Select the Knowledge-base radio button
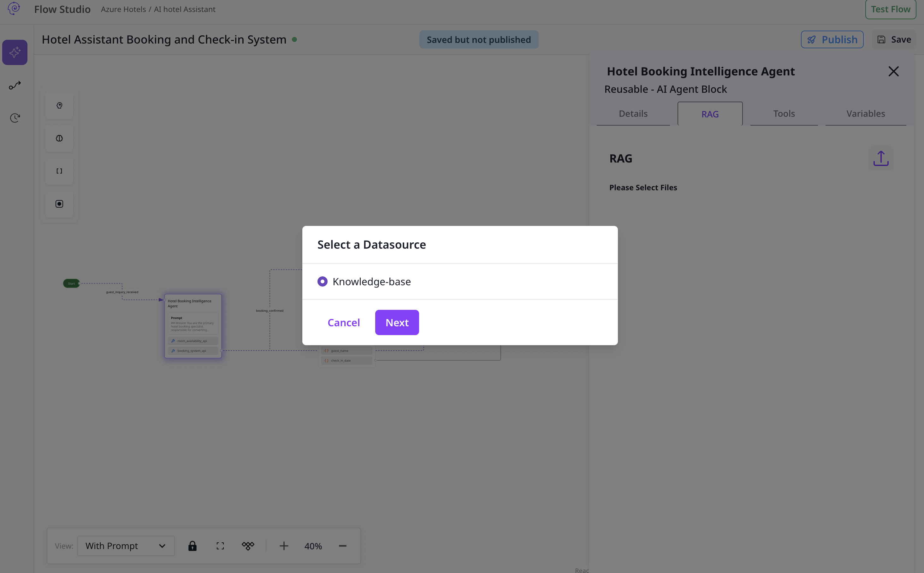 coord(322,281)
